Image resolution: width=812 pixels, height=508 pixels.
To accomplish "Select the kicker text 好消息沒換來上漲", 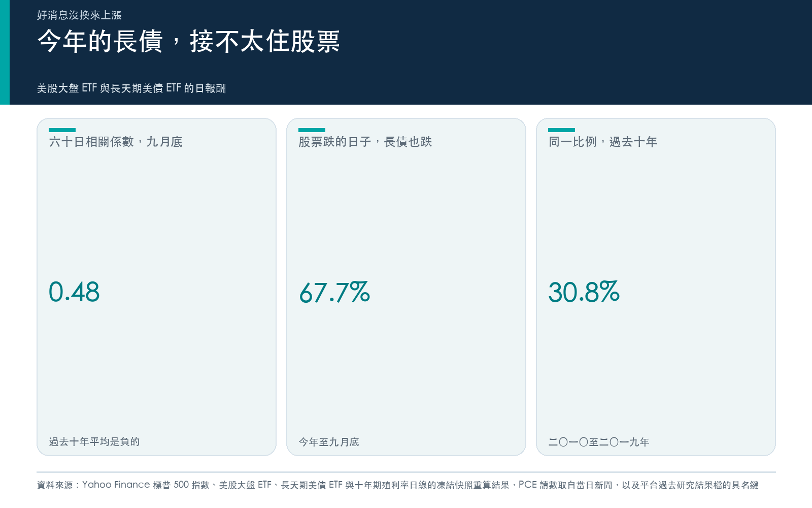I will click(79, 15).
